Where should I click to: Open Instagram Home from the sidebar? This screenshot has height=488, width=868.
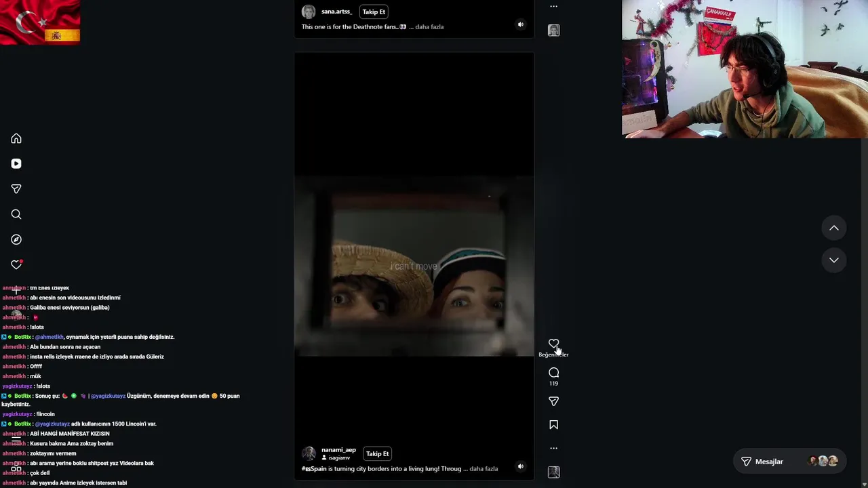click(x=16, y=138)
